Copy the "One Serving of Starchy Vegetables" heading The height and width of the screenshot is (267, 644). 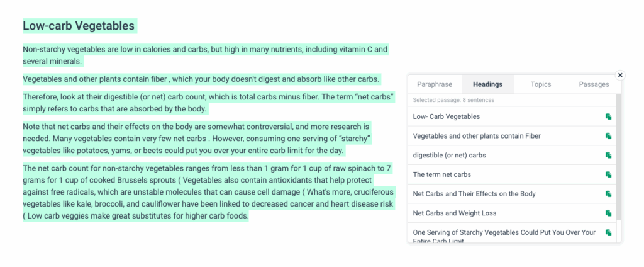(x=609, y=233)
